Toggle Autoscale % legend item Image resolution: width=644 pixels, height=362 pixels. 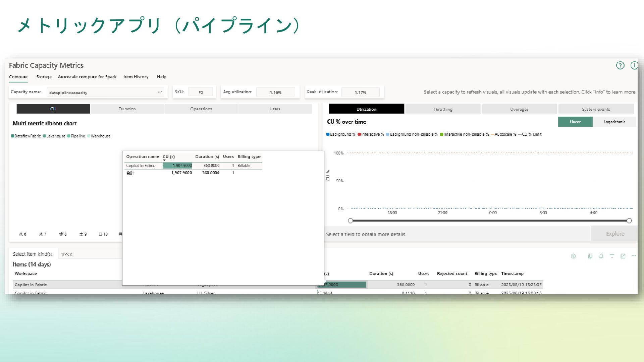click(503, 134)
